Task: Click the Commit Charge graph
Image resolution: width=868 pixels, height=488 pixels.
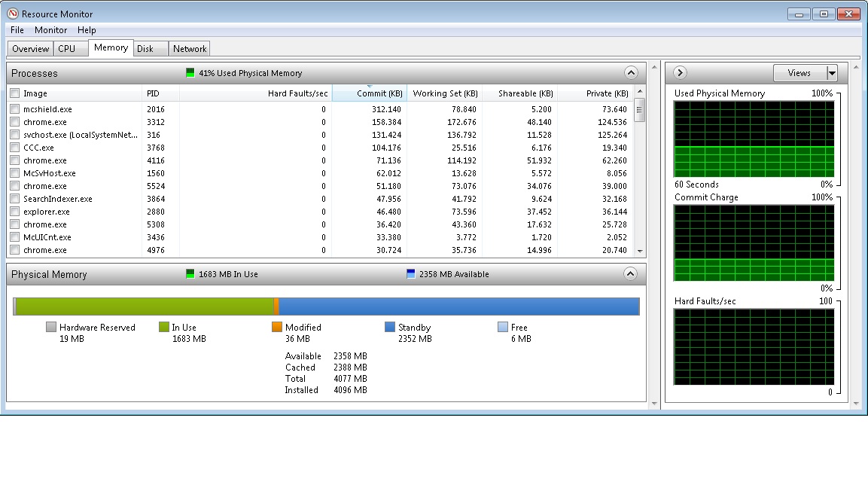Action: (x=754, y=242)
